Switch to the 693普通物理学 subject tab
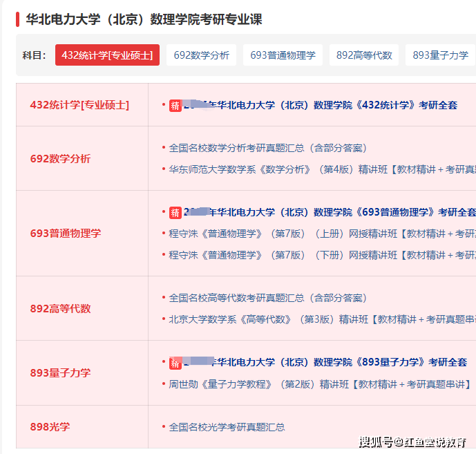Viewport: 476px width, 454px height. tap(283, 55)
